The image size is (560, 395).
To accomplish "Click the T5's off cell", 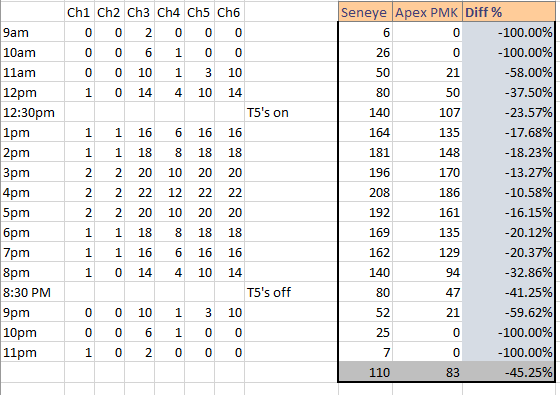I will (291, 292).
